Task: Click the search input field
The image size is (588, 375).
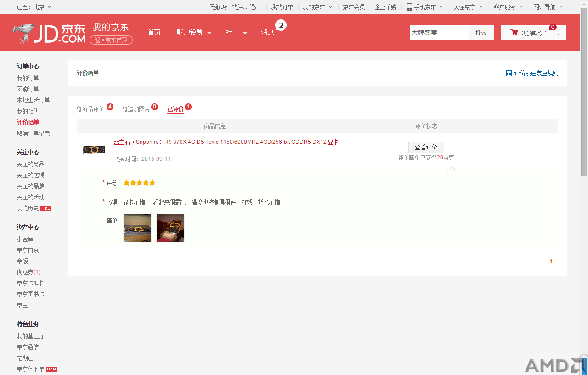Action: [x=439, y=33]
